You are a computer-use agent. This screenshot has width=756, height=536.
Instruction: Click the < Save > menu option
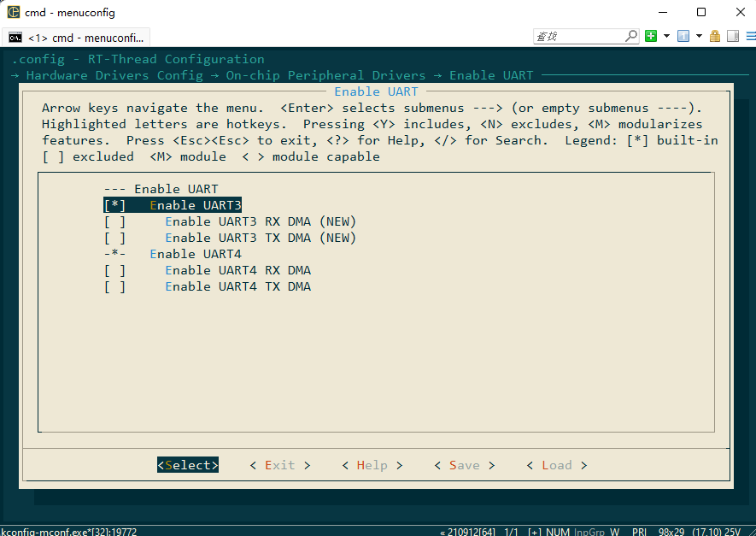(x=464, y=465)
